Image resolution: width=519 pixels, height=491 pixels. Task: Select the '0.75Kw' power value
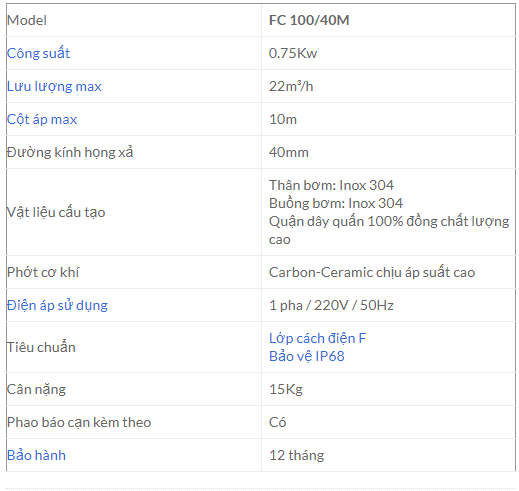[x=293, y=53]
